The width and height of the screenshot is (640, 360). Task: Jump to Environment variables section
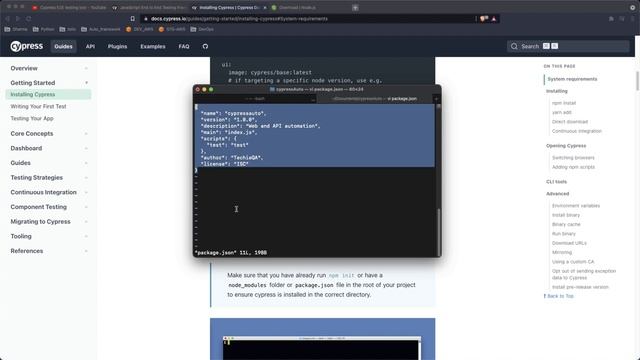[576, 206]
